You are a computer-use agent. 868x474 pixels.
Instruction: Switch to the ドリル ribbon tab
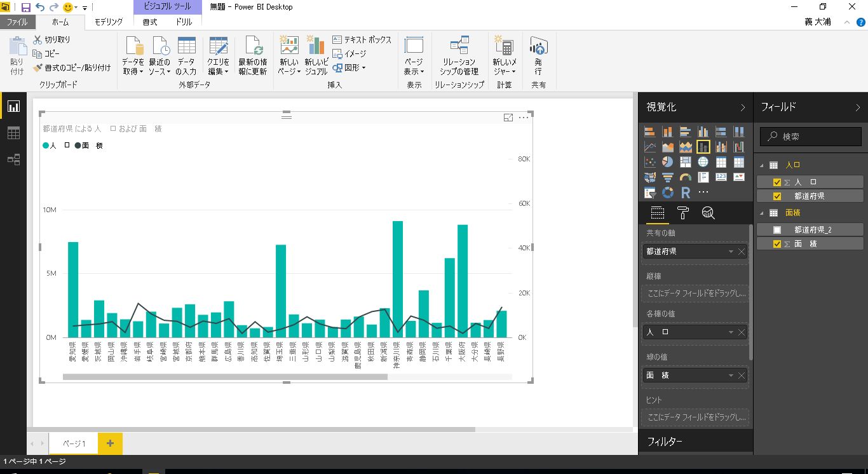point(184,22)
